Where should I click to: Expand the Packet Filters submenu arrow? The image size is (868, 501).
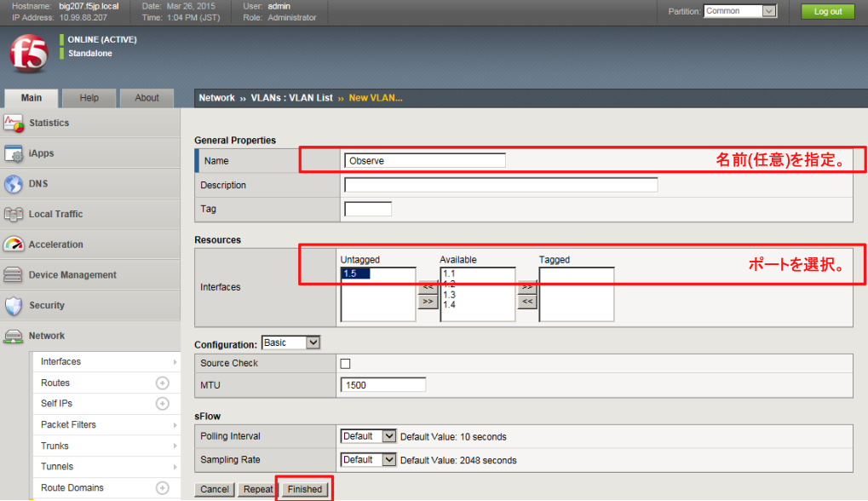coord(175,425)
